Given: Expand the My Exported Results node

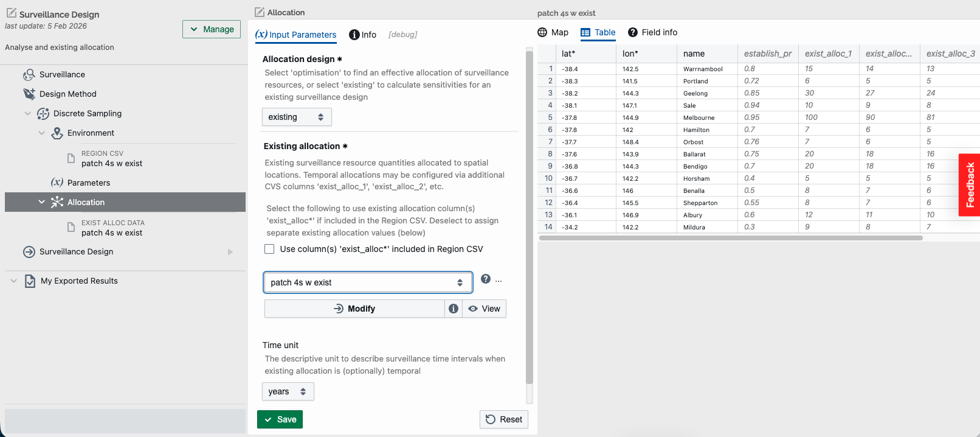Looking at the screenshot, I should point(13,281).
